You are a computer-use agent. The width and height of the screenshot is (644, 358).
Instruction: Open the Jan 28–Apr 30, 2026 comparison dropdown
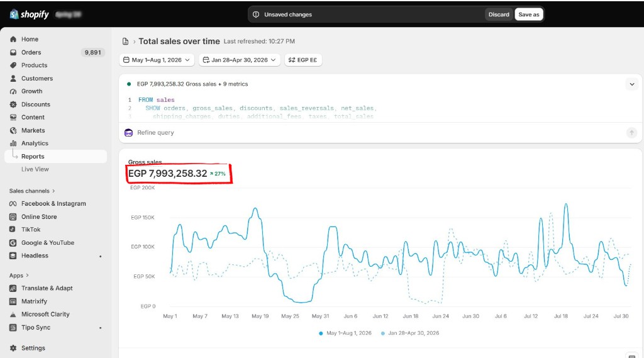tap(240, 60)
